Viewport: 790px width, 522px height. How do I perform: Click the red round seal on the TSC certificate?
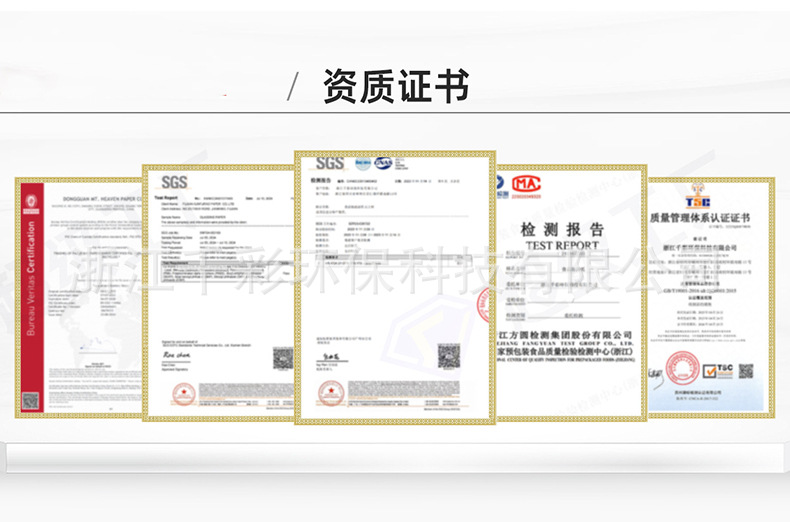pyautogui.click(x=683, y=368)
